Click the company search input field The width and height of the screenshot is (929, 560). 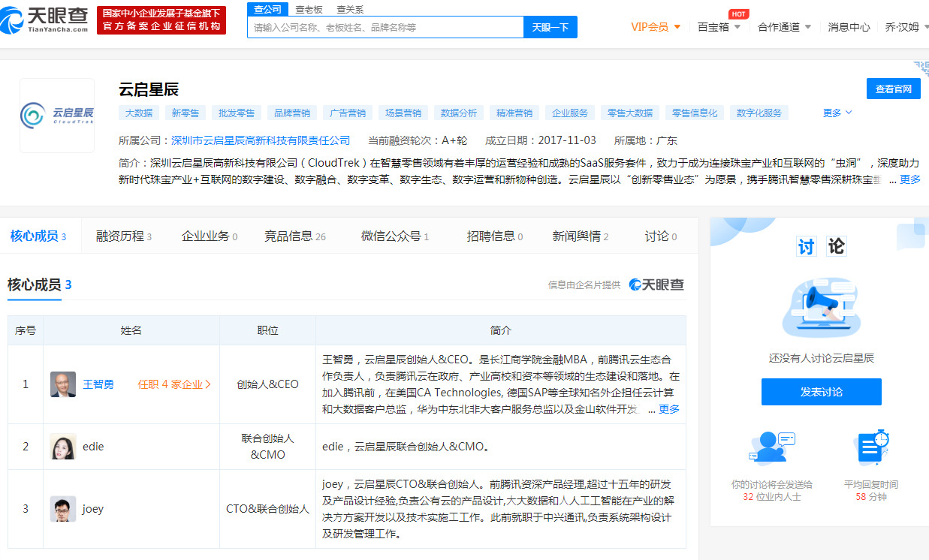(x=385, y=27)
